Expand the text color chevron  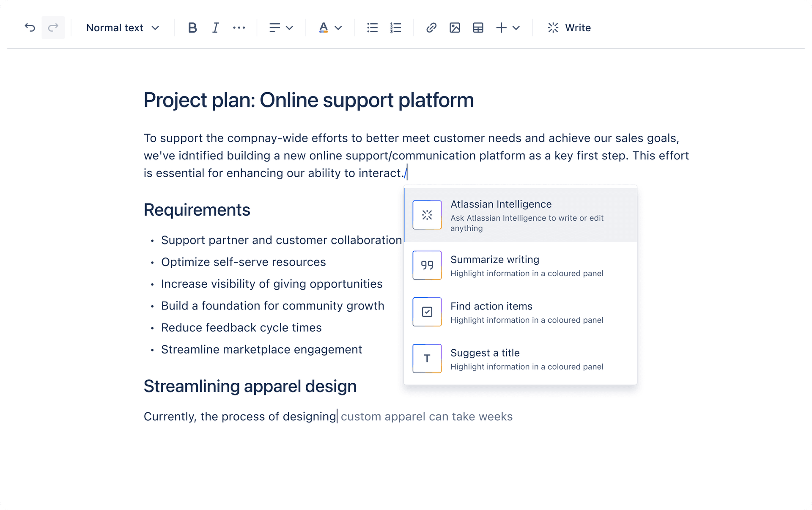[338, 28]
